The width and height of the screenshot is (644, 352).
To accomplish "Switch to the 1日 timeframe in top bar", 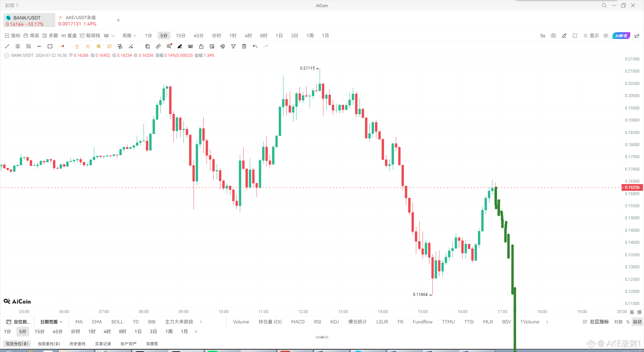I will click(x=279, y=36).
